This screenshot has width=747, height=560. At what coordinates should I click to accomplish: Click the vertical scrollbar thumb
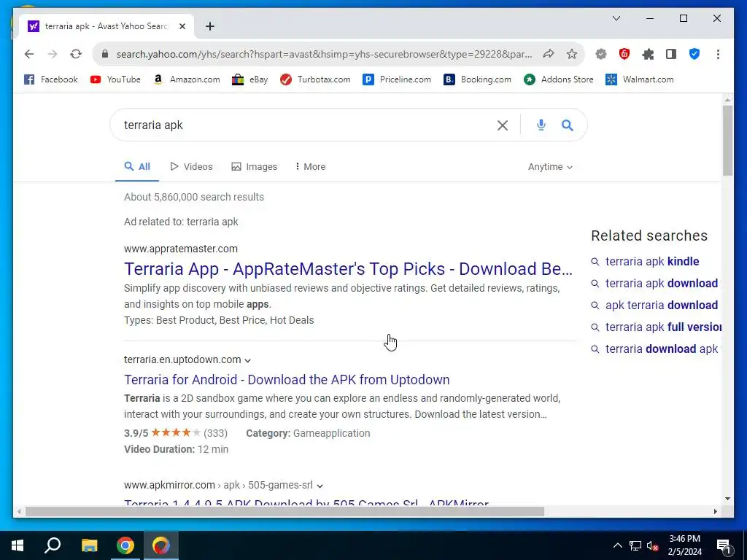(x=727, y=141)
